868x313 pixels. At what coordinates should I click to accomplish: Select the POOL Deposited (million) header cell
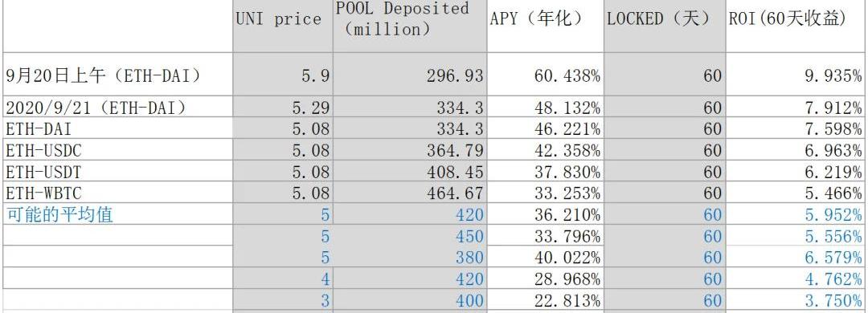pyautogui.click(x=410, y=26)
